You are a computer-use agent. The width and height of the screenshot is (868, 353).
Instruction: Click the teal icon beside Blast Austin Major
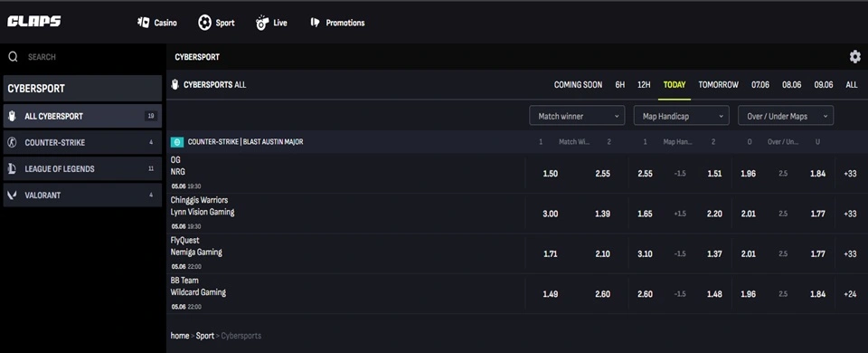pyautogui.click(x=177, y=142)
